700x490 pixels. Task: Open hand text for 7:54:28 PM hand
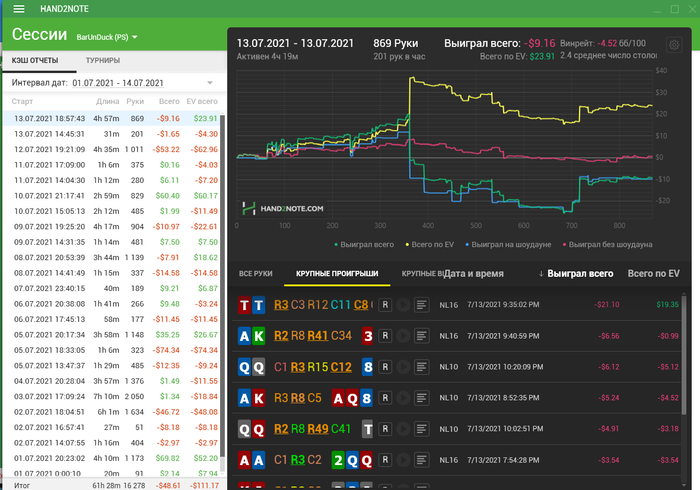pyautogui.click(x=421, y=460)
